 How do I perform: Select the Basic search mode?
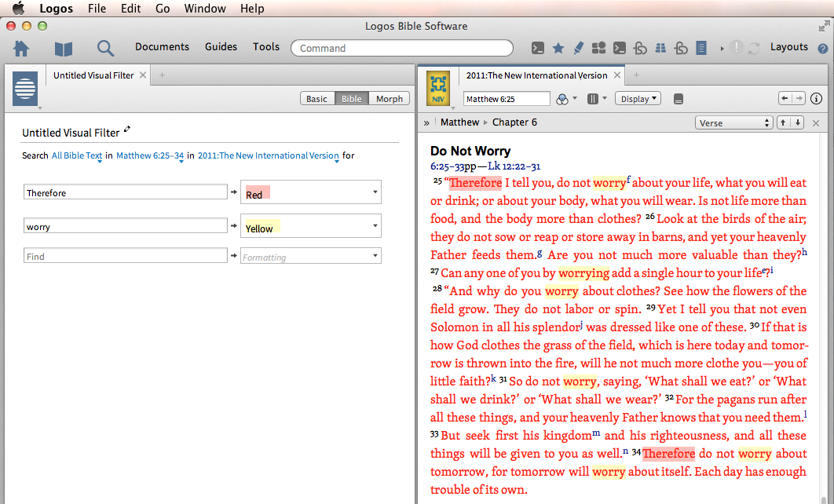(x=317, y=99)
